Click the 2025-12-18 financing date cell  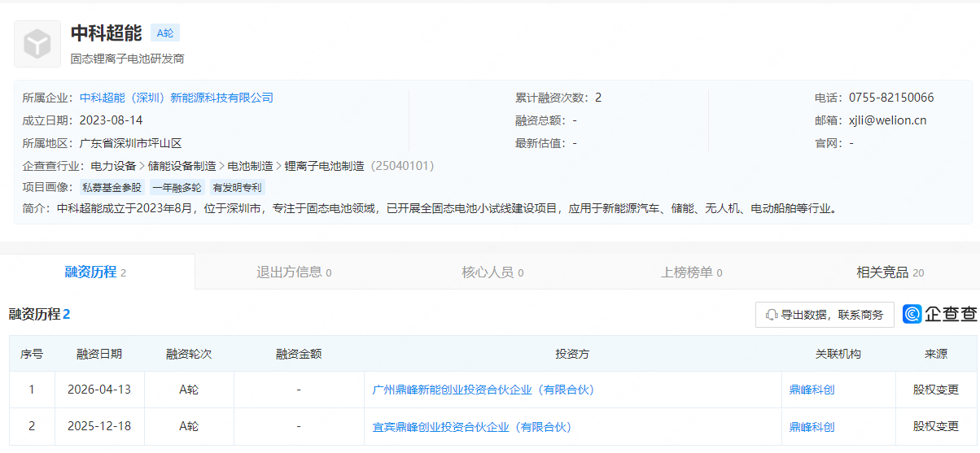[x=99, y=427]
